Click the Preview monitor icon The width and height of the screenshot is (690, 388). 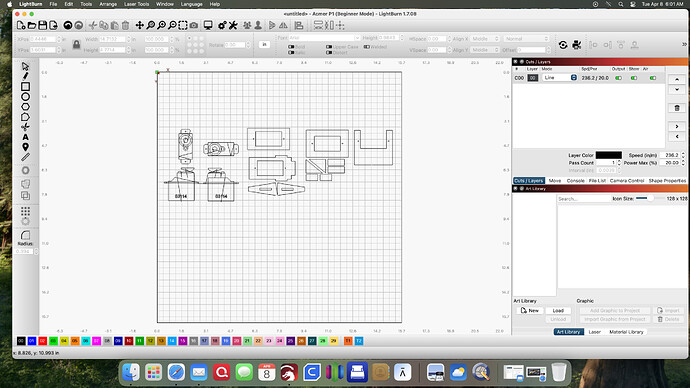[x=208, y=26]
